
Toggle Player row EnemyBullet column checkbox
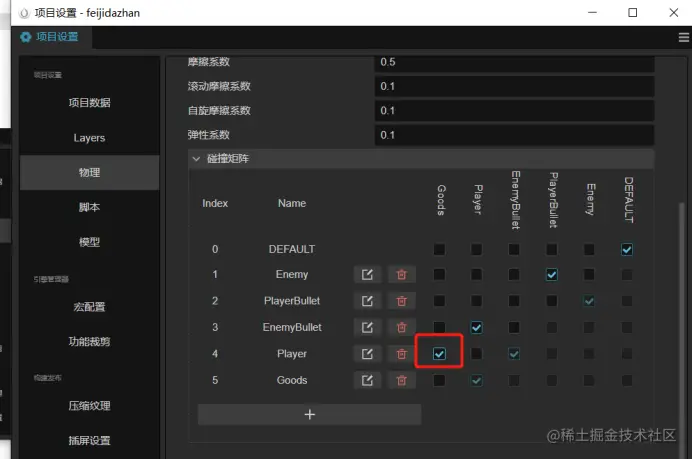pos(514,354)
